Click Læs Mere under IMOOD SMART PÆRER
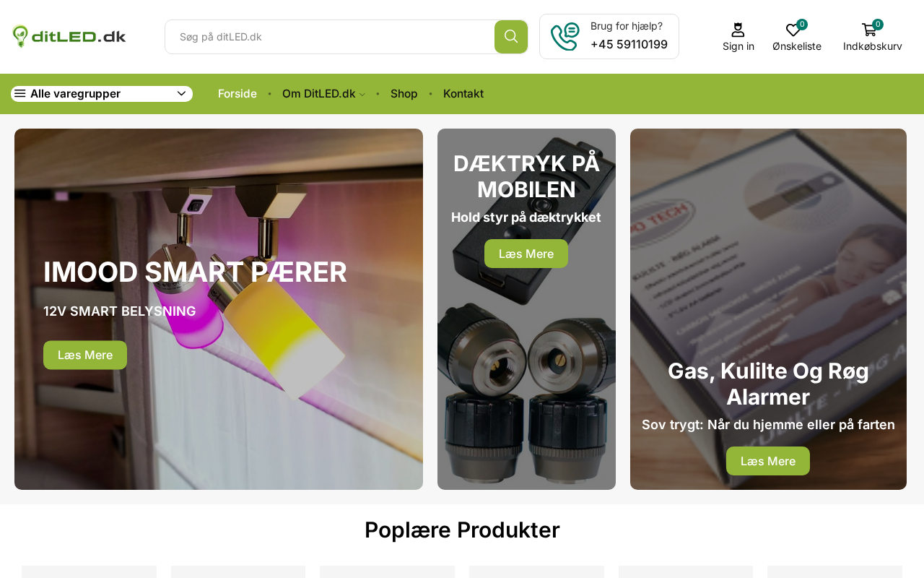Viewport: 924px width, 578px height. click(85, 355)
